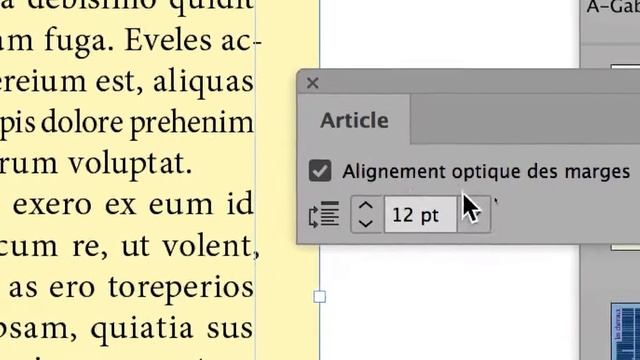Screen dimensions: 640x360
Task: Click the word 'dolore' in the text
Action: (82, 122)
